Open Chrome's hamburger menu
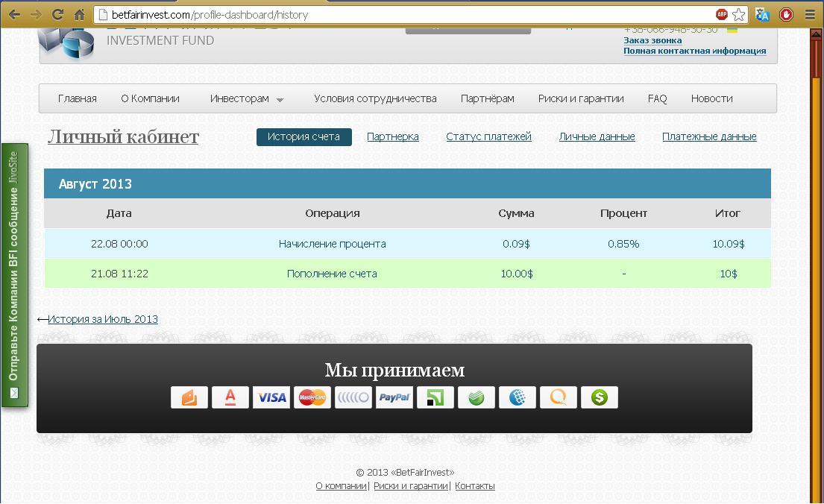 click(810, 15)
